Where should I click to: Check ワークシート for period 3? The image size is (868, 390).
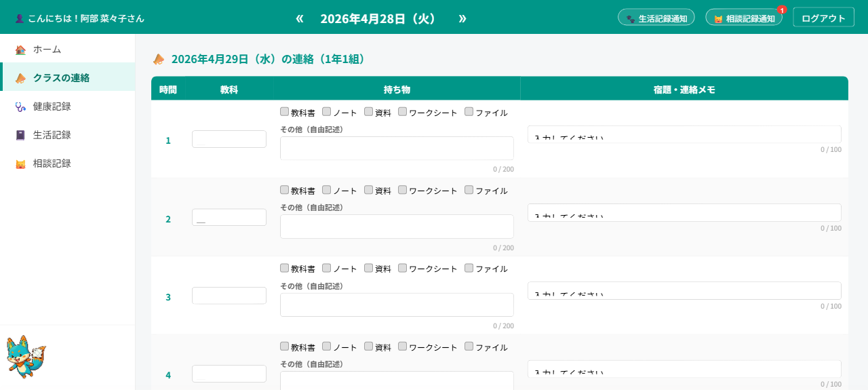[403, 268]
